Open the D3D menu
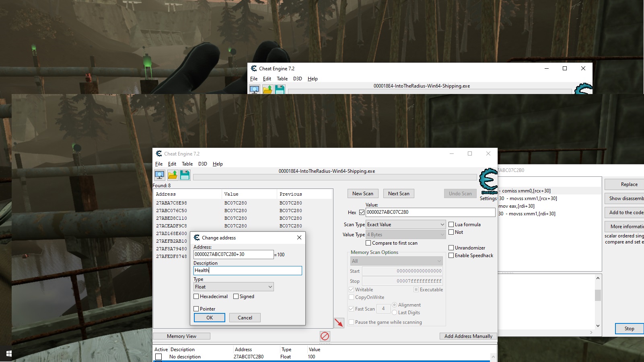This screenshot has width=644, height=362. coord(203,164)
